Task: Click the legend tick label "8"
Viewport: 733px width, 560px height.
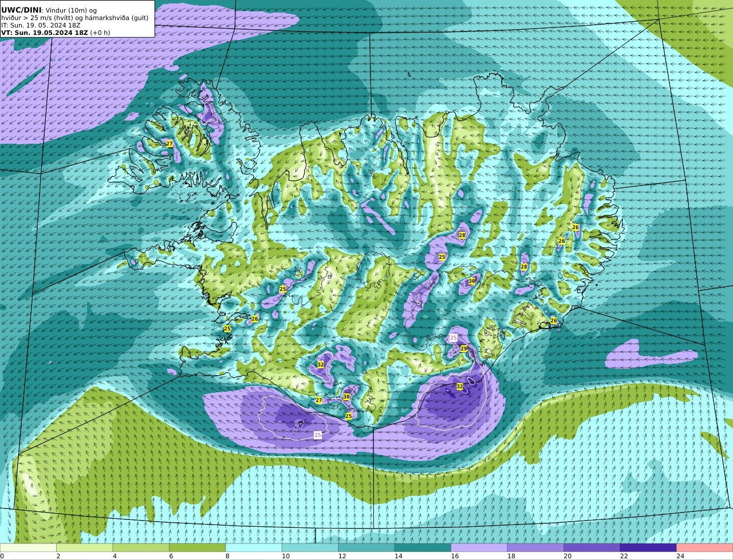Action: click(x=227, y=556)
